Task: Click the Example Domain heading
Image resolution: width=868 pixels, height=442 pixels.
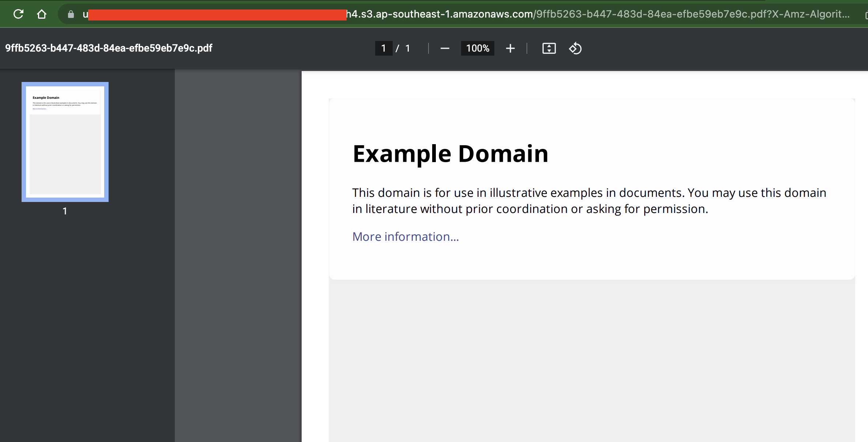Action: pos(450,154)
